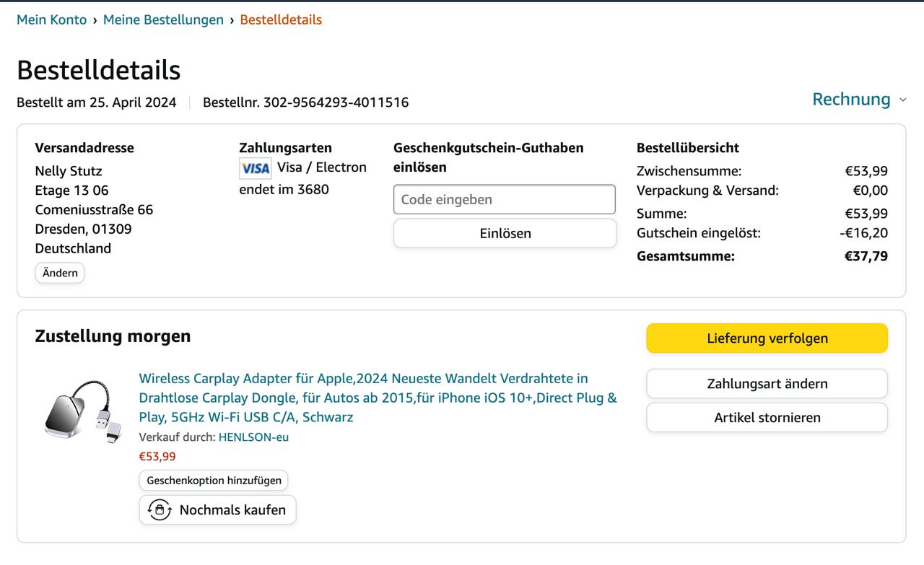Expand the Rechnung invoice dropdown
This screenshot has width=924, height=565.
click(x=851, y=100)
